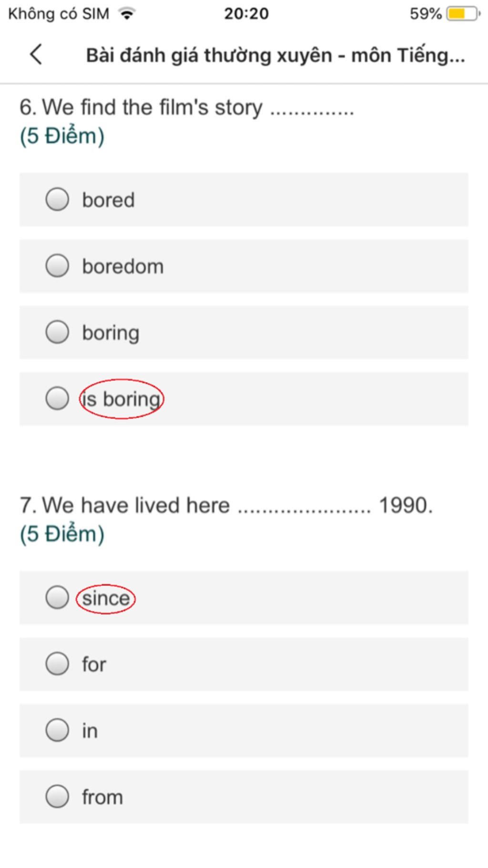Tap the back arrow in the header

point(36,54)
